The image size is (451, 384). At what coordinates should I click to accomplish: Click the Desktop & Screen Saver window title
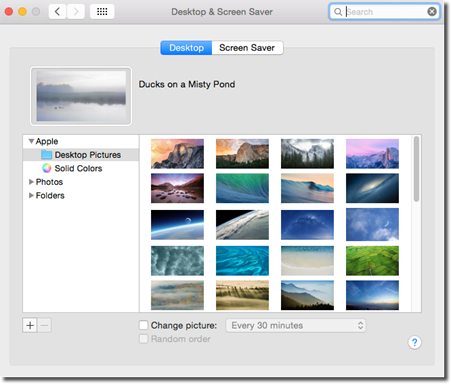click(222, 12)
